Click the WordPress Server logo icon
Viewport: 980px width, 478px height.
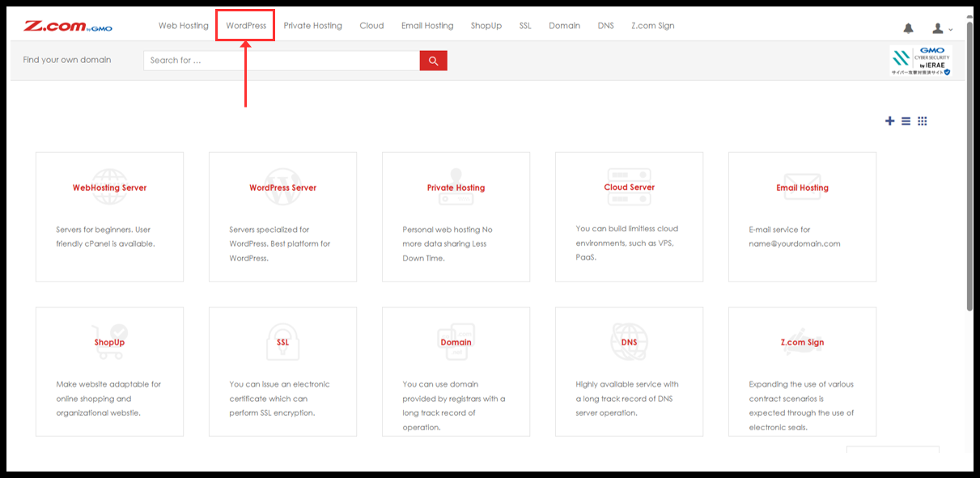283,187
